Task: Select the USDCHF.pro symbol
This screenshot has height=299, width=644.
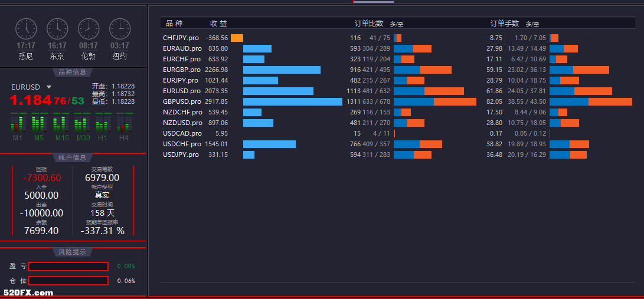Action: pos(182,144)
